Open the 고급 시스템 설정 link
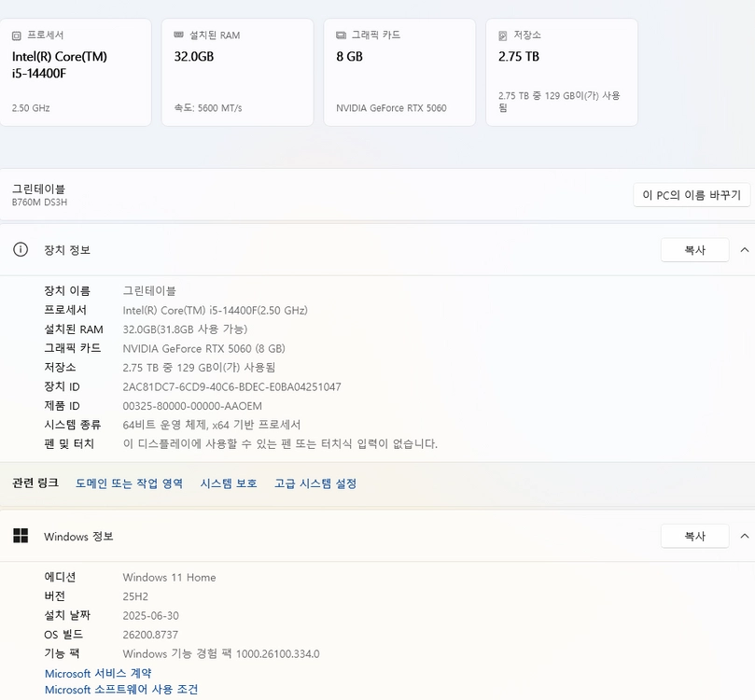 pyautogui.click(x=315, y=483)
